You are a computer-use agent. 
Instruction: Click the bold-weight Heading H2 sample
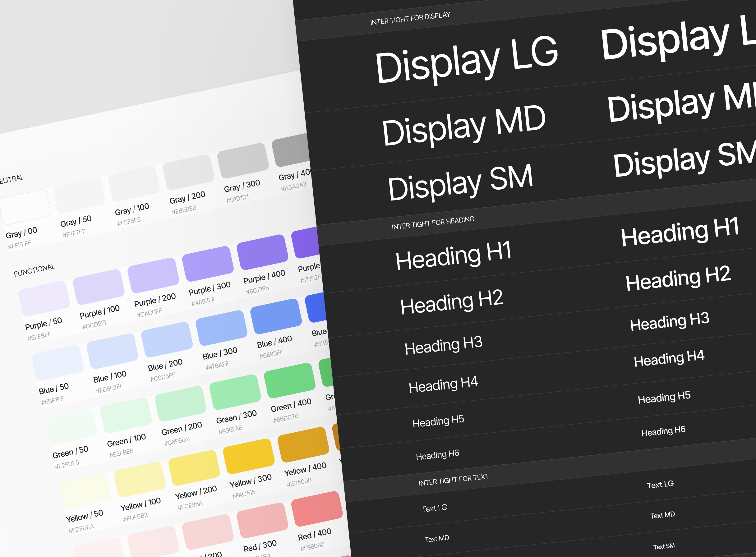[678, 278]
